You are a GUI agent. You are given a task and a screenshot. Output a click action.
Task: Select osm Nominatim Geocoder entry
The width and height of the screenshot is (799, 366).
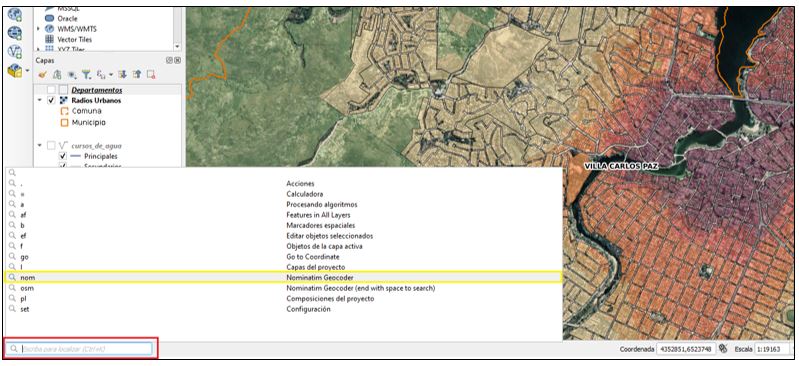pyautogui.click(x=284, y=288)
